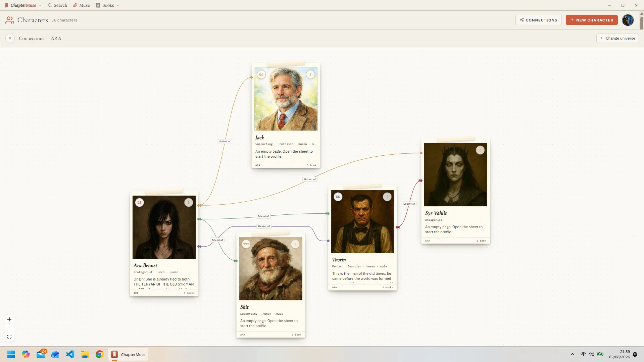
Task: Open Syr Vahlis card's three-dot menu
Action: (x=480, y=150)
